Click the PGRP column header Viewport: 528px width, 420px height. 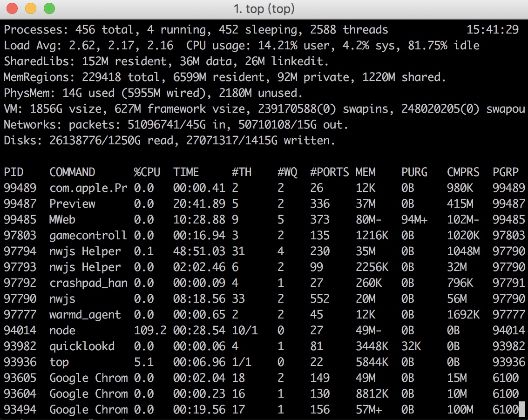[x=506, y=172]
